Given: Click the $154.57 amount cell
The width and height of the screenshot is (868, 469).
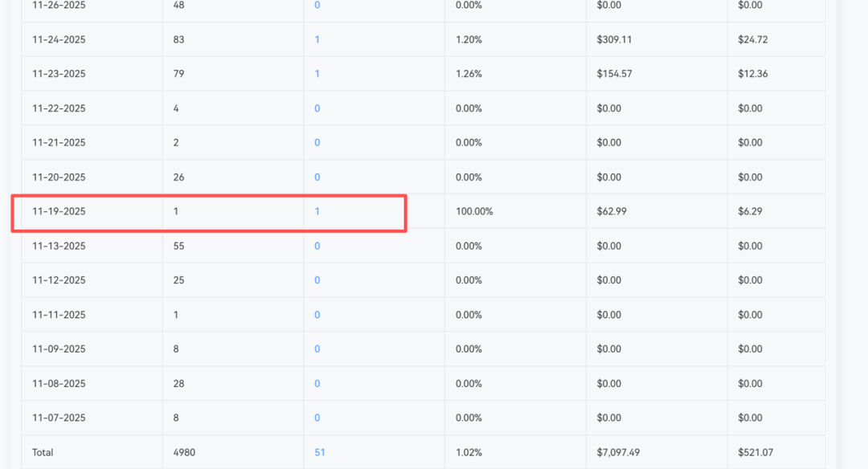Looking at the screenshot, I should (x=614, y=74).
